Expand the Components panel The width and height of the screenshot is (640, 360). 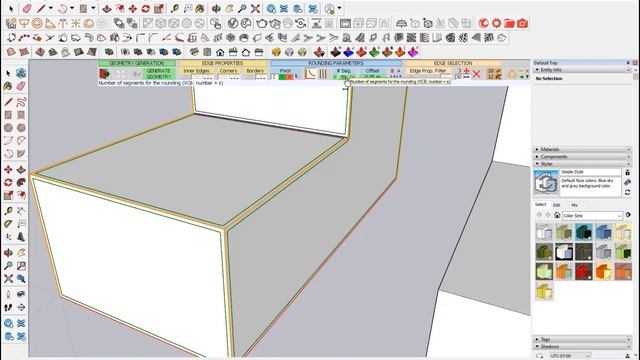(582, 156)
